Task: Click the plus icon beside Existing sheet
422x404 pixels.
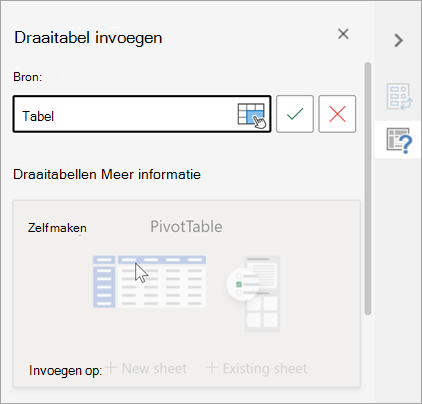Action: (212, 368)
